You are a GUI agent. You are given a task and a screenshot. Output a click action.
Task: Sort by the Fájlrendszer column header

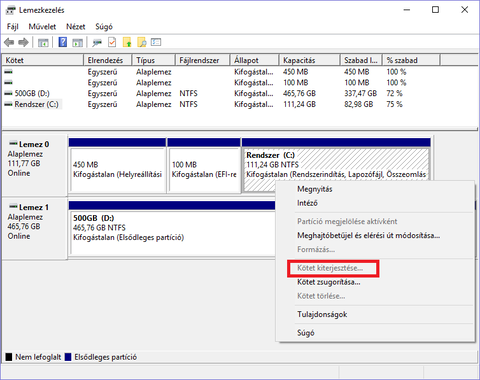[202, 60]
